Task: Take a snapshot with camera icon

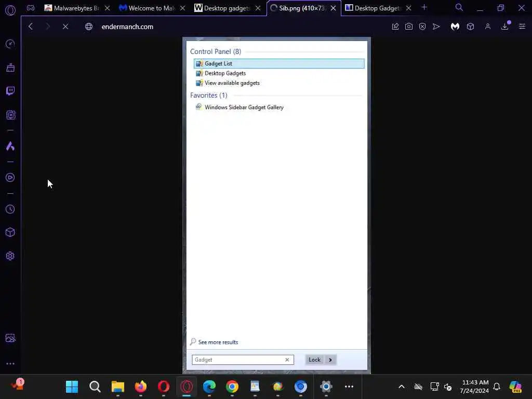Action: pyautogui.click(x=409, y=26)
